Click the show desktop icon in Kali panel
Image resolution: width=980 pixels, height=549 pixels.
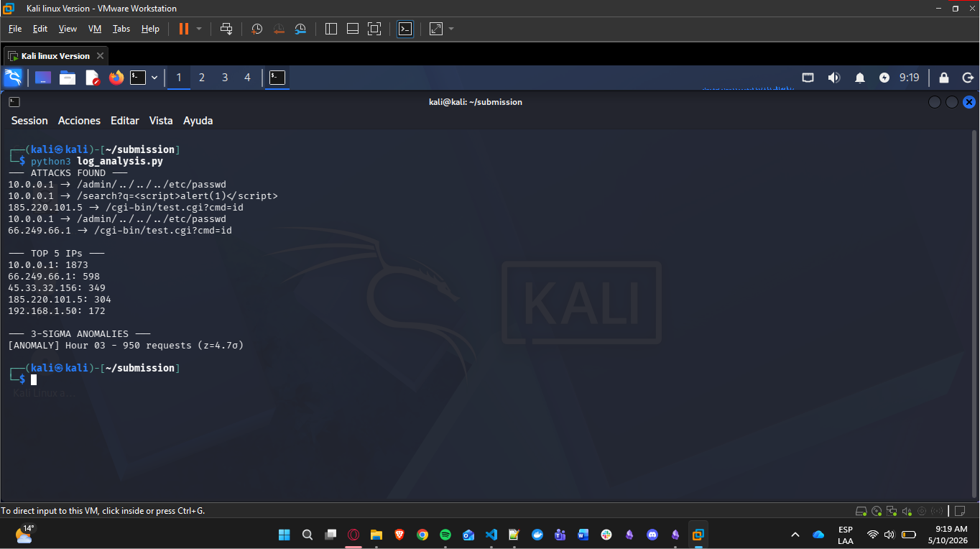tap(43, 78)
